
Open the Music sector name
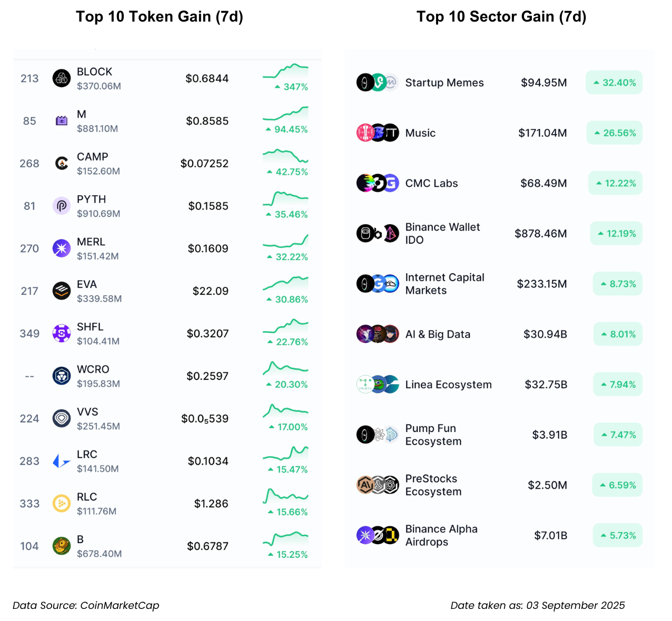coord(420,133)
